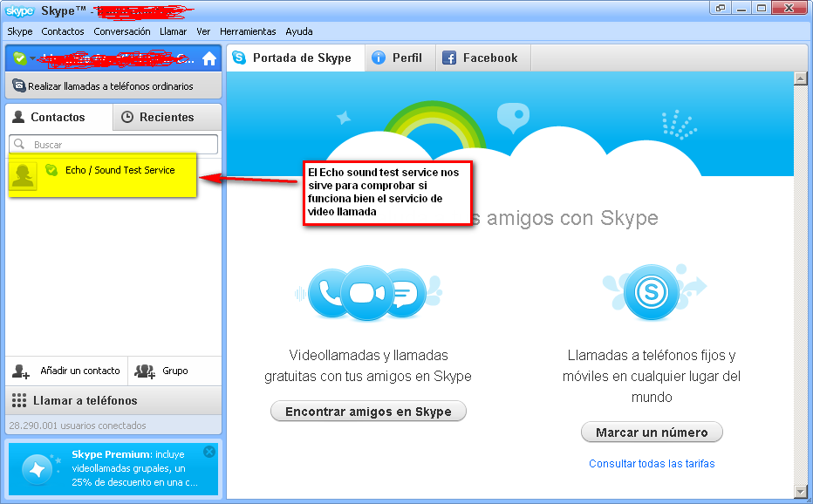Click the compact view window button

tap(721, 9)
